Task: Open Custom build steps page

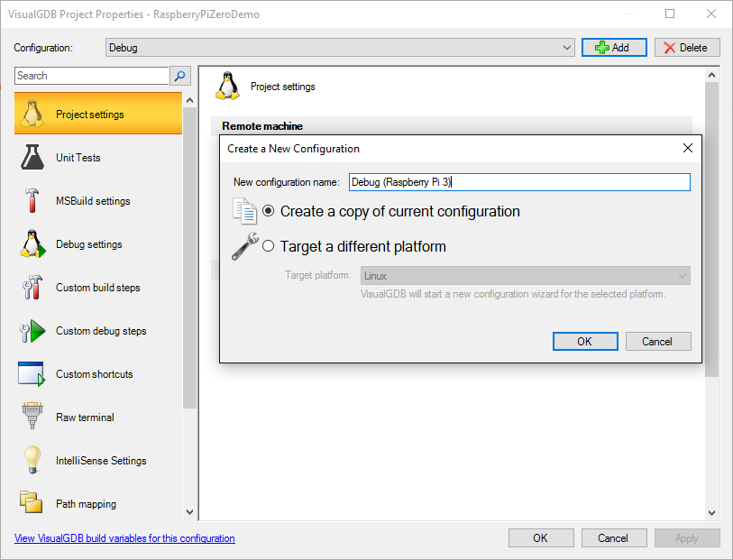Action: 98,288
